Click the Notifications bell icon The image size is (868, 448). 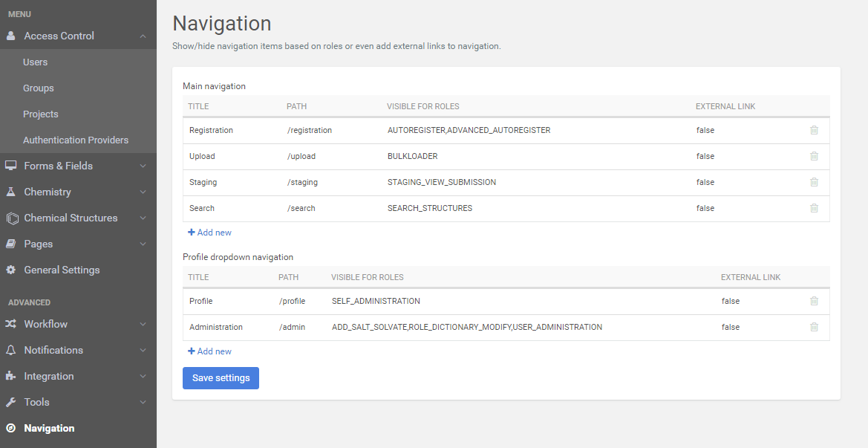coord(10,350)
